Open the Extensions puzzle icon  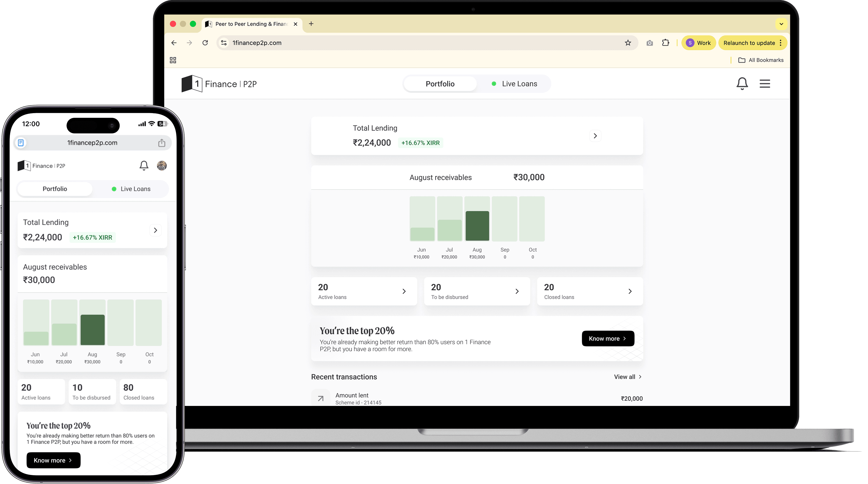pos(665,42)
